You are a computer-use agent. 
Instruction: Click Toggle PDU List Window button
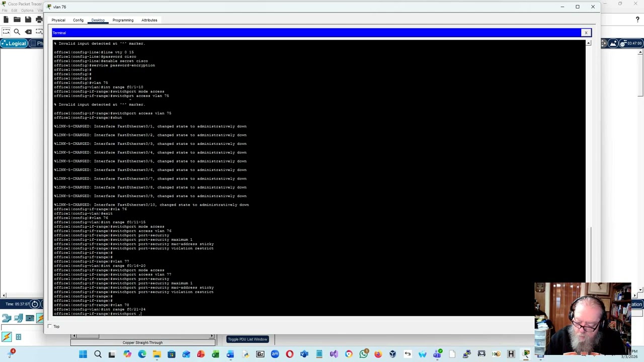(247, 339)
